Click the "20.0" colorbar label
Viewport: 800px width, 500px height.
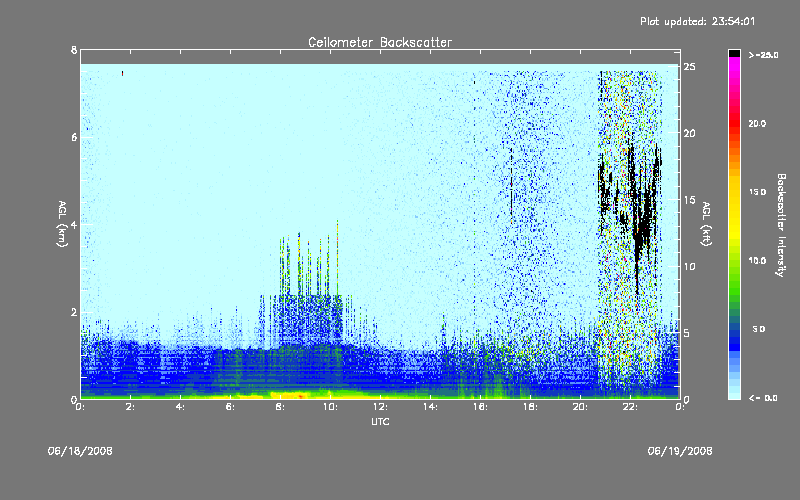coord(757,123)
